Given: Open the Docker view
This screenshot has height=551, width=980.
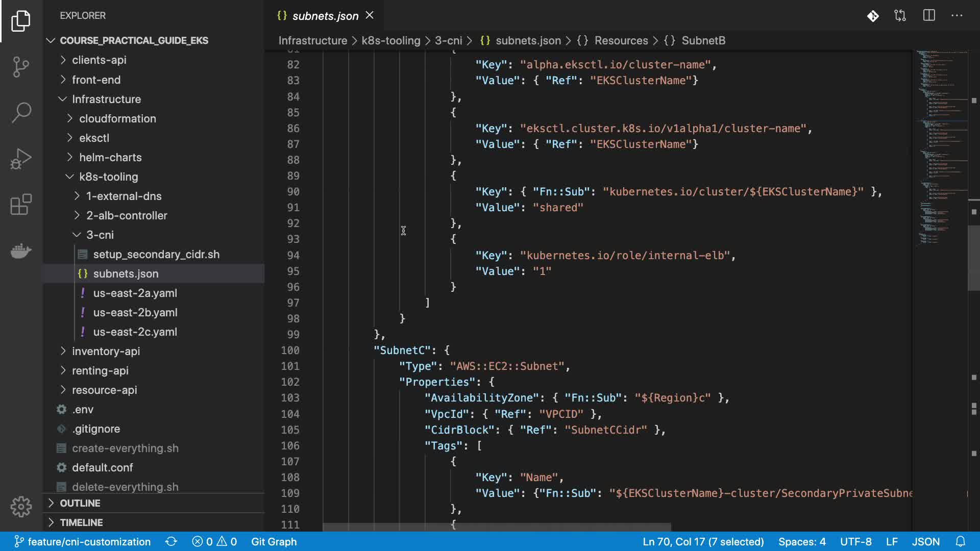Looking at the screenshot, I should pos(21,251).
